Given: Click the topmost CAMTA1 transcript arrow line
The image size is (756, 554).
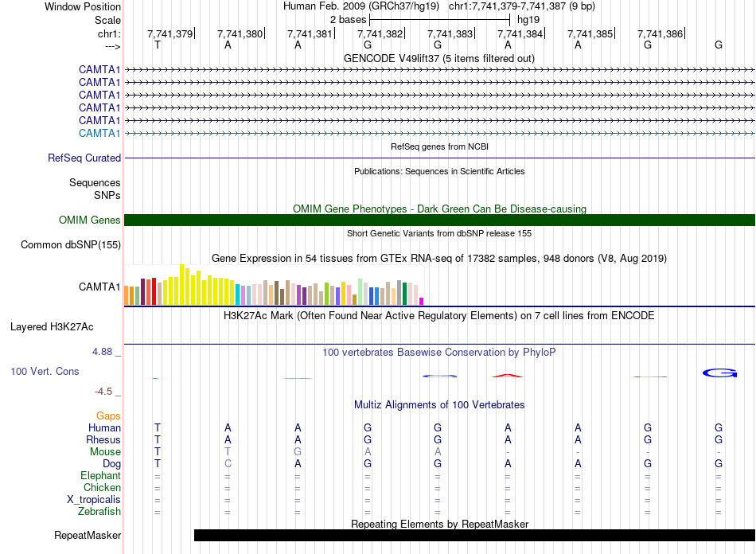Looking at the screenshot, I should (x=439, y=70).
